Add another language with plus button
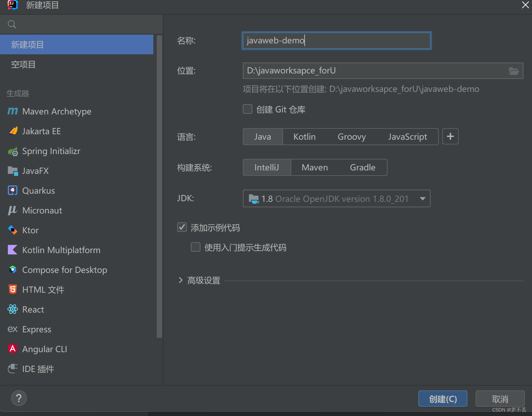This screenshot has height=416, width=532. (450, 137)
